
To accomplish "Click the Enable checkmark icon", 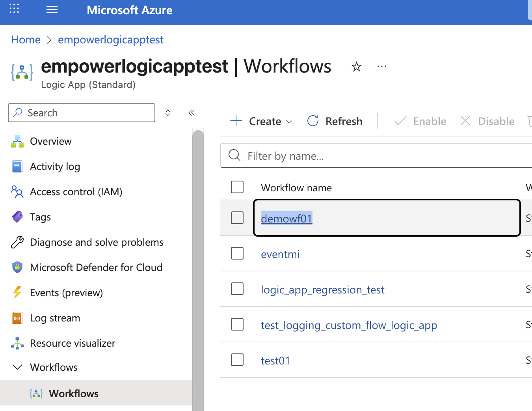I will click(x=400, y=121).
